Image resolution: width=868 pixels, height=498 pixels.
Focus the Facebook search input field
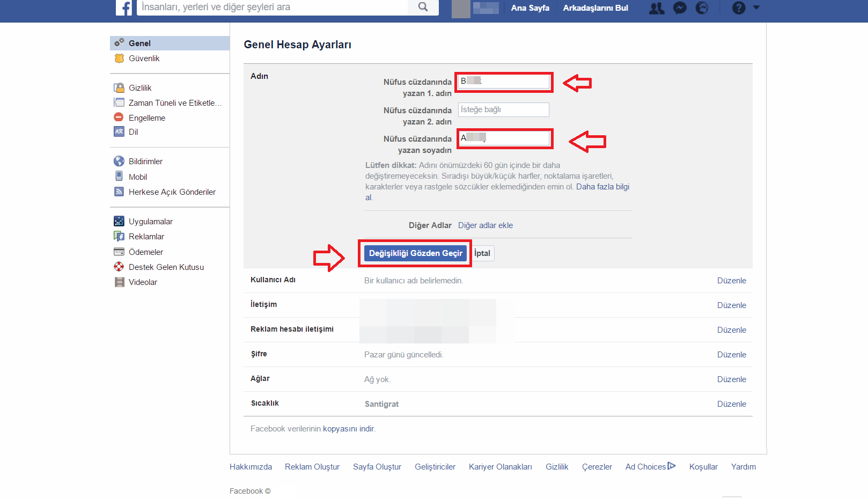point(272,7)
